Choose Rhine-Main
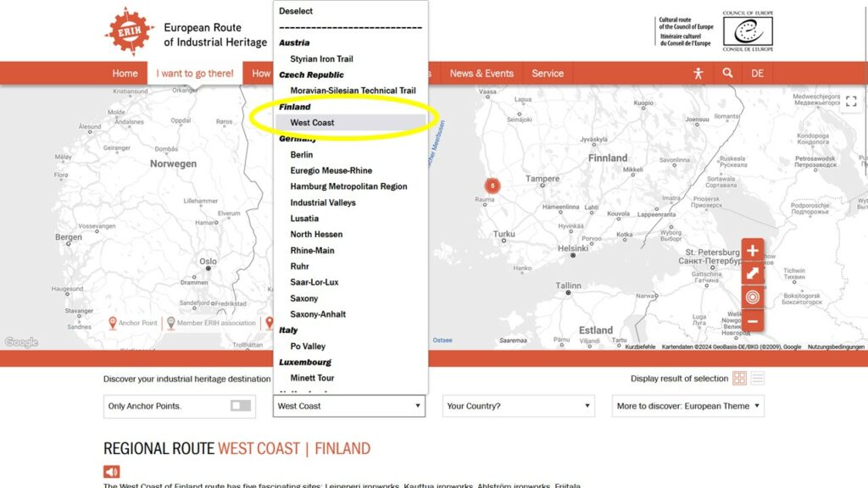The width and height of the screenshot is (868, 488). 312,250
